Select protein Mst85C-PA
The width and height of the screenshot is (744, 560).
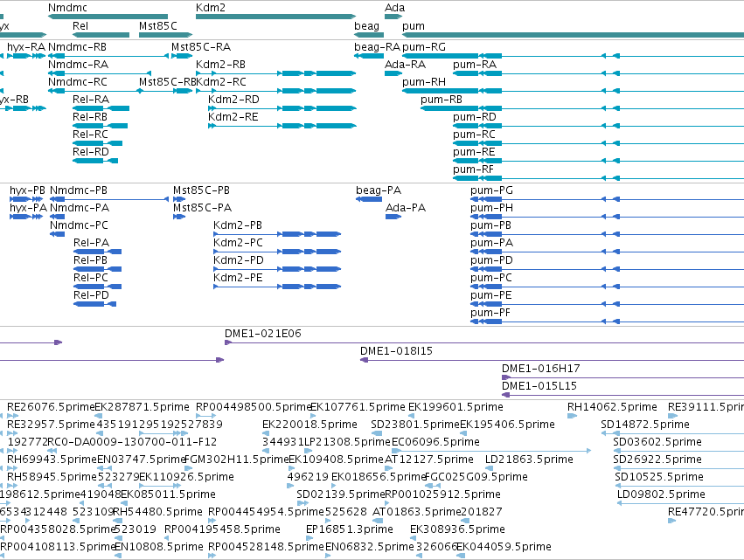(x=179, y=218)
